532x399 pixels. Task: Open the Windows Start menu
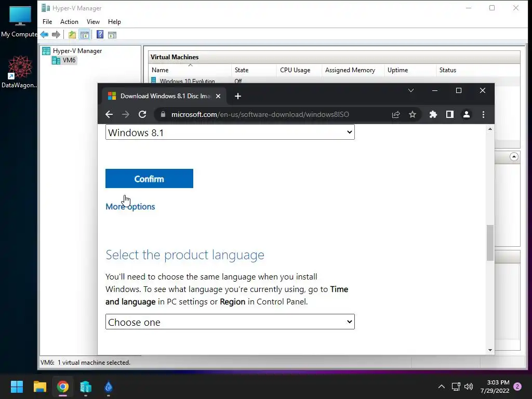tap(17, 387)
